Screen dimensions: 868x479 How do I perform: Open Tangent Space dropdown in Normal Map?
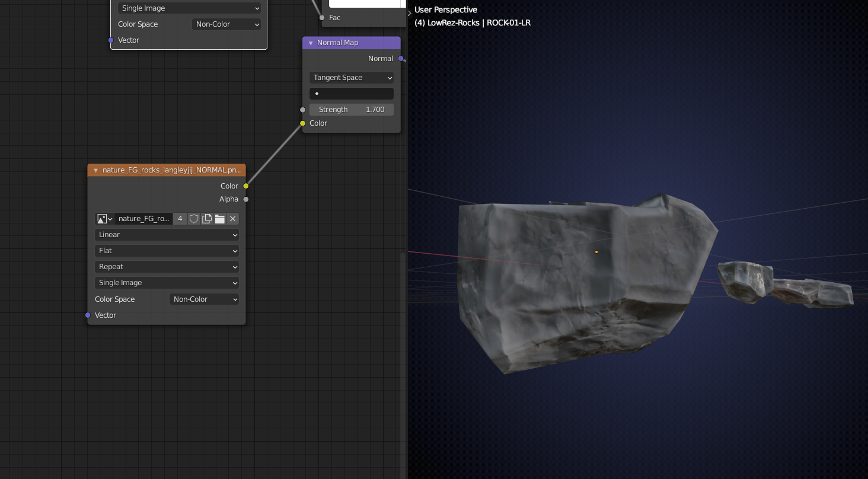(351, 78)
